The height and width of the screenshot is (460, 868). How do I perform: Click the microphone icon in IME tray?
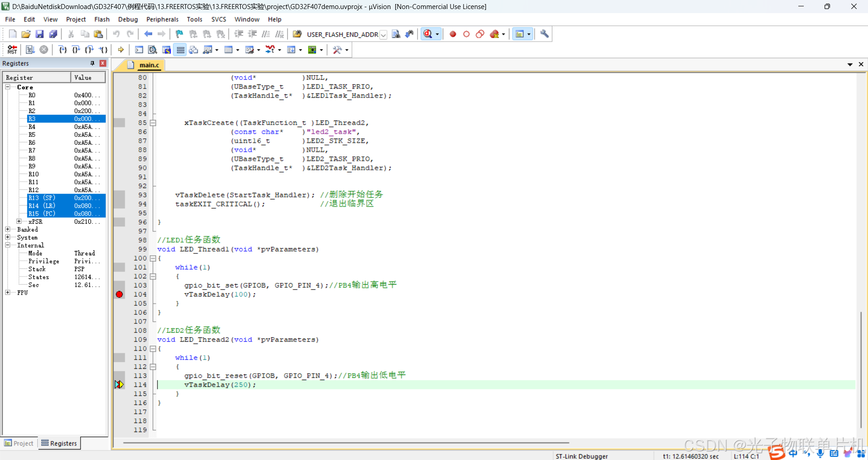click(820, 453)
